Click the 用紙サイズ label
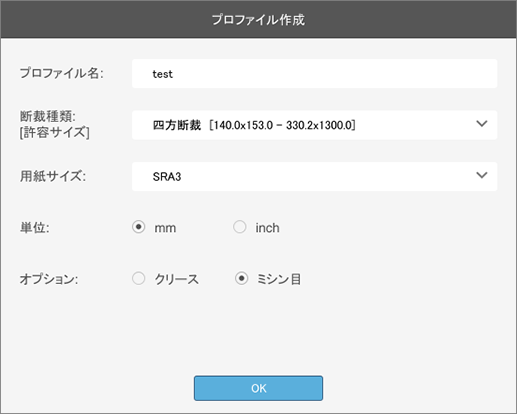Screen dimensions: 517x414 53,176
